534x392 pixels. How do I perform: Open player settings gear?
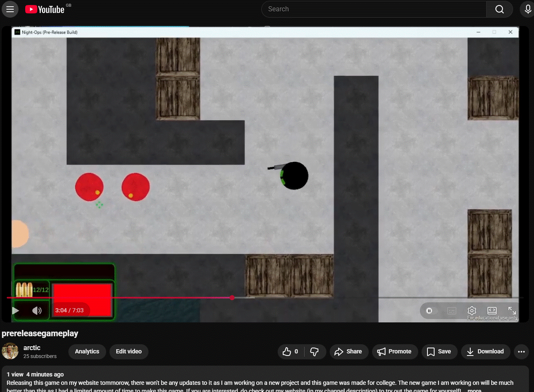(x=472, y=311)
